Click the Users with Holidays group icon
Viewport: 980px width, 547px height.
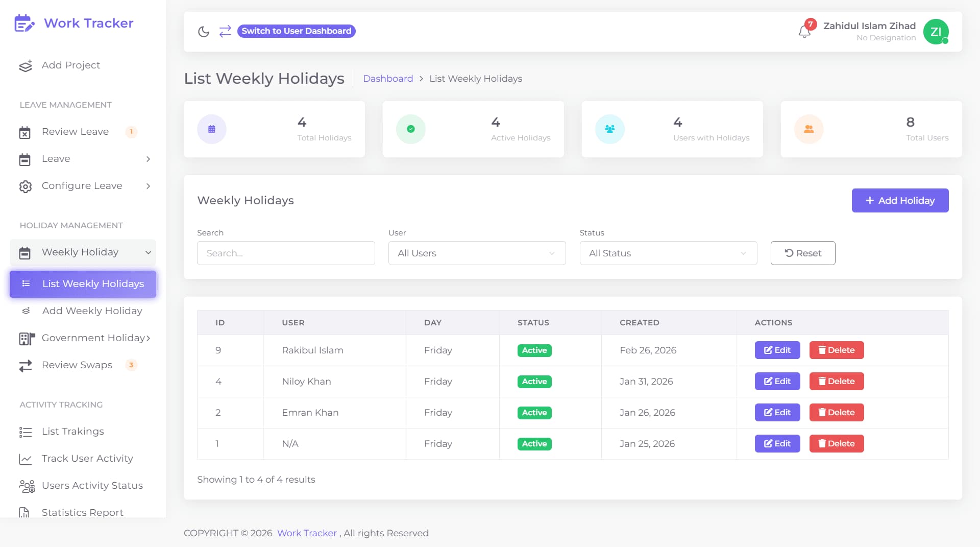coord(610,129)
